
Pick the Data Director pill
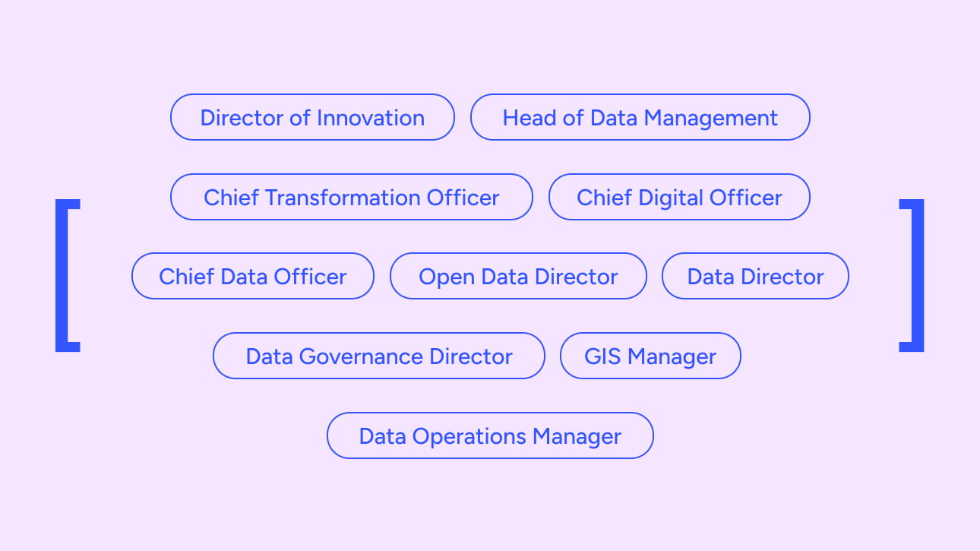coord(755,277)
